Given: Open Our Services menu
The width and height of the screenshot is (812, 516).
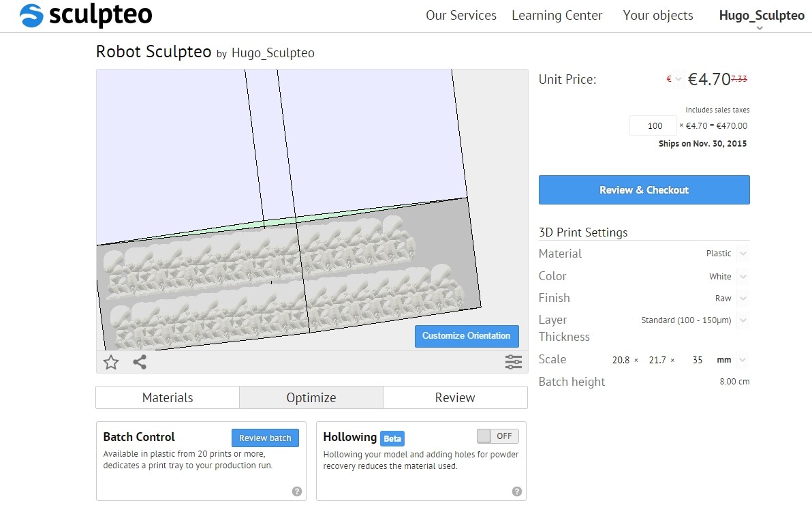Looking at the screenshot, I should pos(461,16).
